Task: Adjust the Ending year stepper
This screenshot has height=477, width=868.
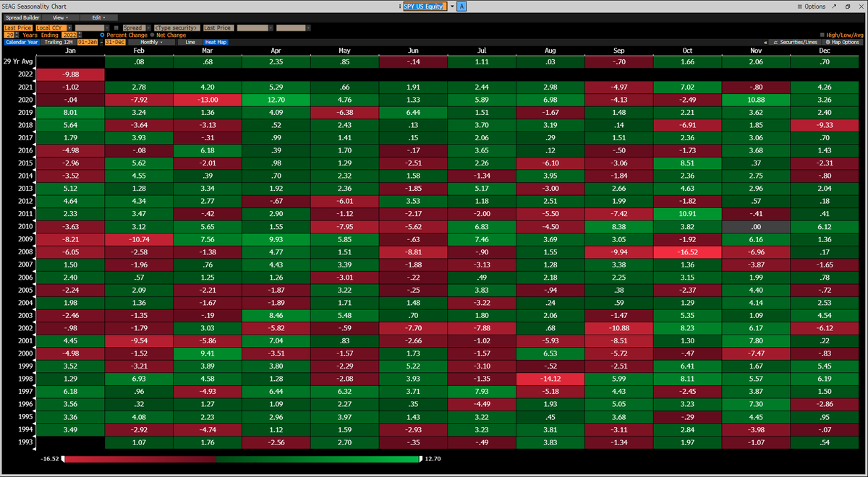Action: (79, 35)
